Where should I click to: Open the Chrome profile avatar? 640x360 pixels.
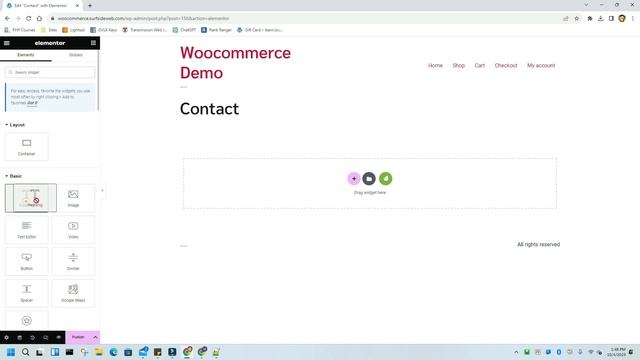tap(622, 18)
